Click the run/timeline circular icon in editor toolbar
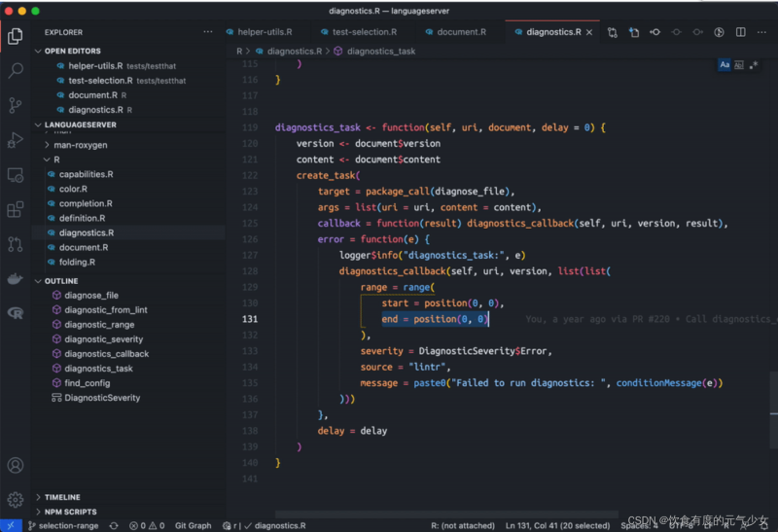778x532 pixels. coord(719,32)
